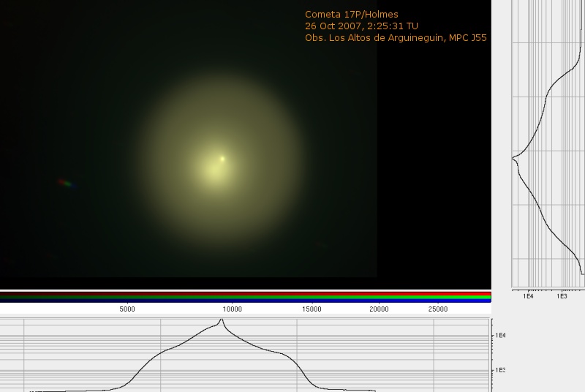Screen dimensions: 585x392
Task: Click the peak of the vertical profile plot
Action: click(x=513, y=159)
